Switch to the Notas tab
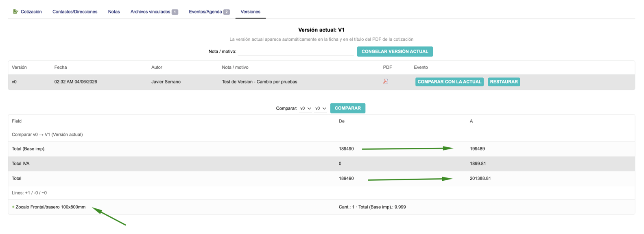The height and width of the screenshot is (234, 644). (x=114, y=12)
